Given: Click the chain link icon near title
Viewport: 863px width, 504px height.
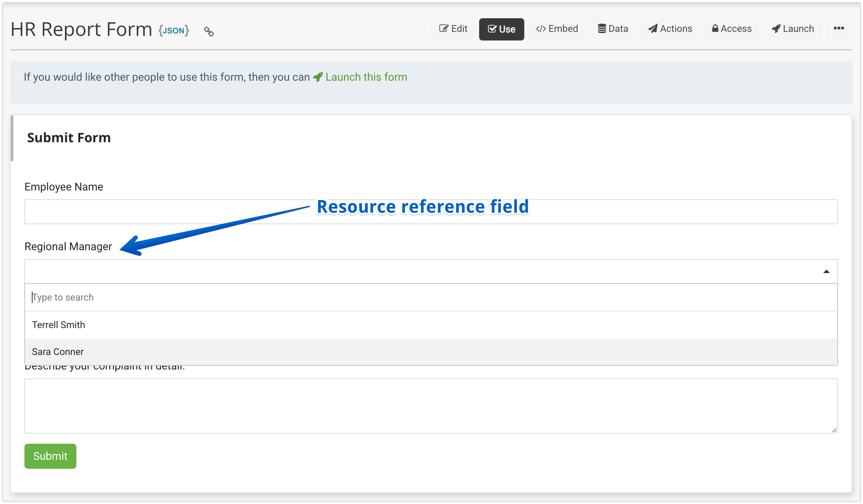Looking at the screenshot, I should (x=208, y=32).
